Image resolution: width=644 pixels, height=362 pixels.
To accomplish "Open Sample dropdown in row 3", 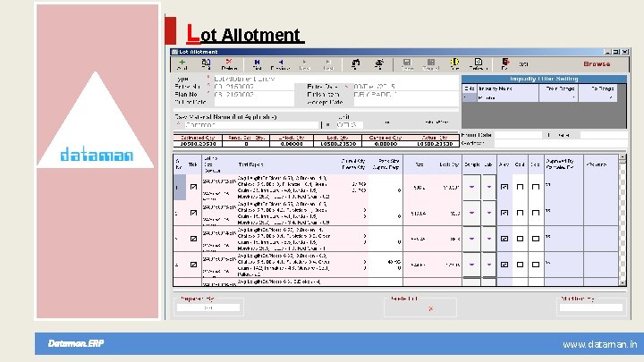I will click(x=471, y=239).
